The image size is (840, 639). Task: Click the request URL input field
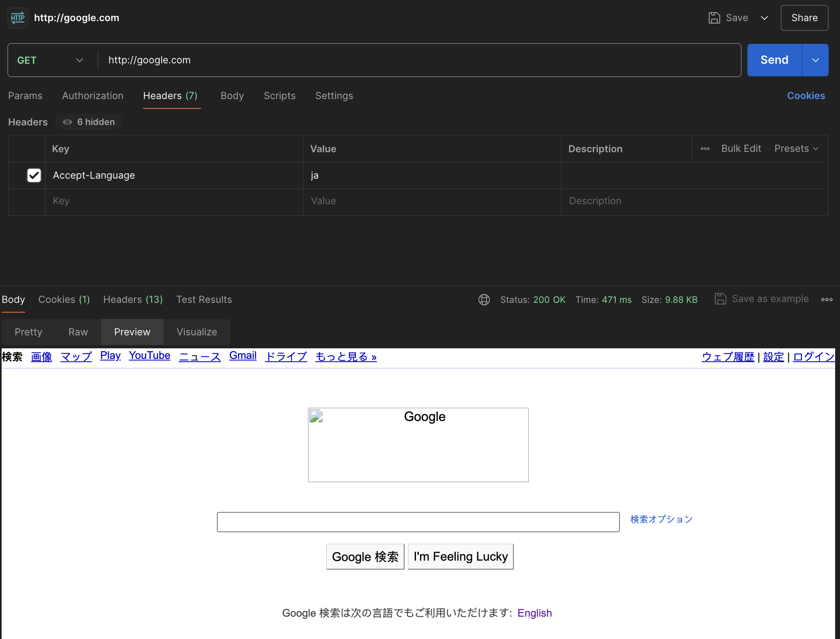[x=418, y=60]
